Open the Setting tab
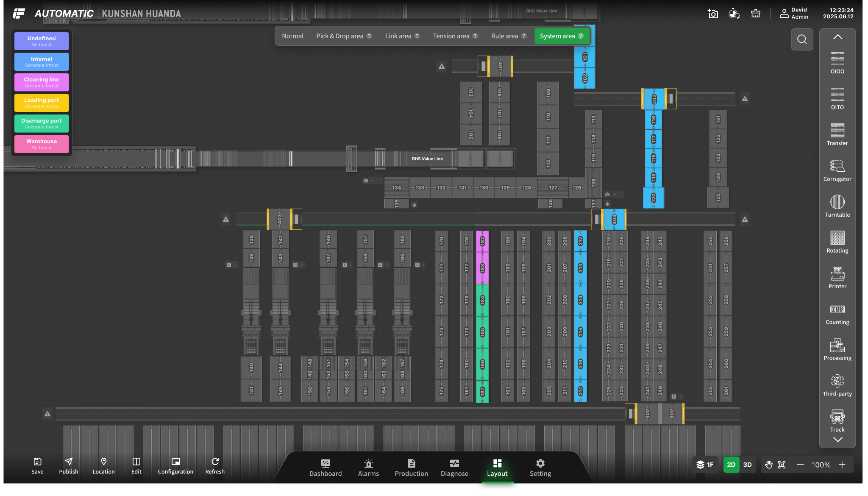 [x=540, y=468]
